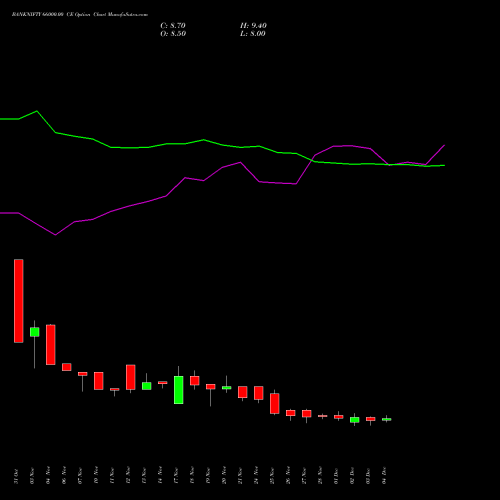Click the 27 Nov date label

(x=304, y=476)
